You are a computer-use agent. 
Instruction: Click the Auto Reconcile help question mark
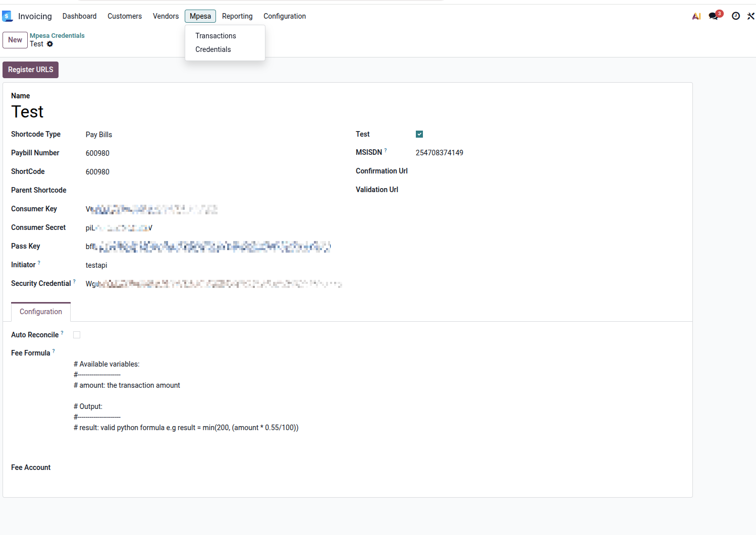(x=62, y=333)
